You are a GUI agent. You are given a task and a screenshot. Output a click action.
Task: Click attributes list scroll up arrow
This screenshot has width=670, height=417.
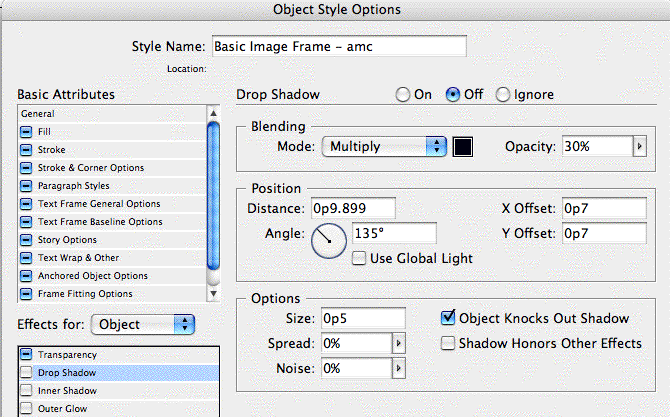(213, 113)
